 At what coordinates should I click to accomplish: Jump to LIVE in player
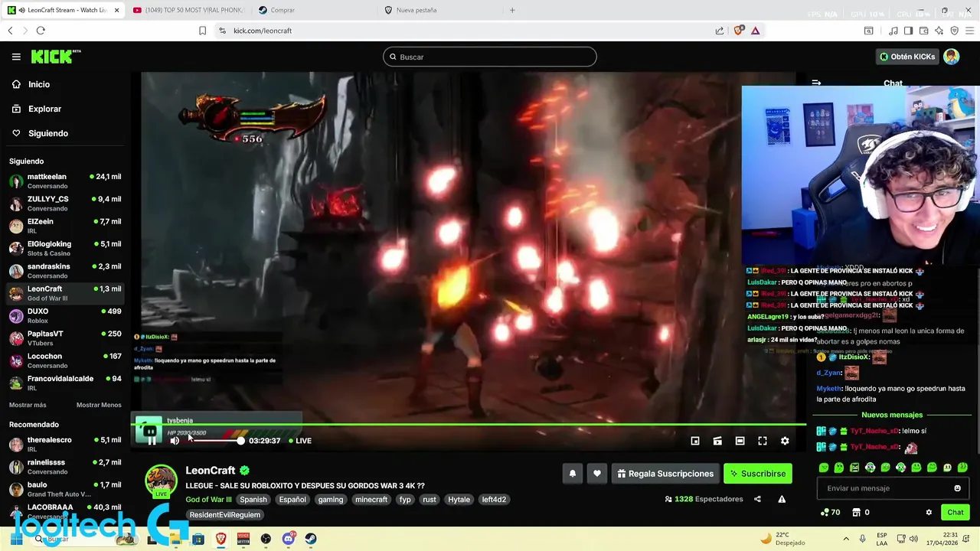[x=300, y=441]
